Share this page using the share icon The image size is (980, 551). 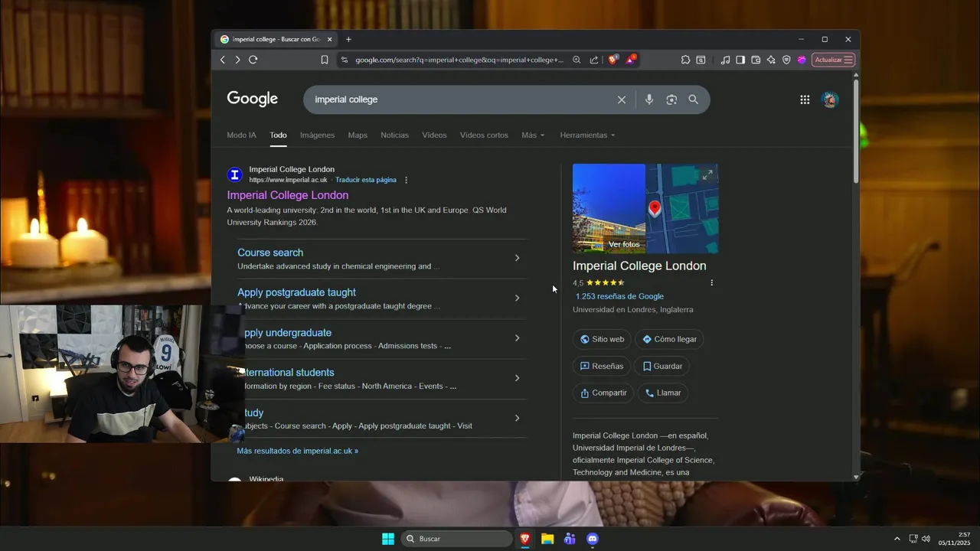pos(594,60)
